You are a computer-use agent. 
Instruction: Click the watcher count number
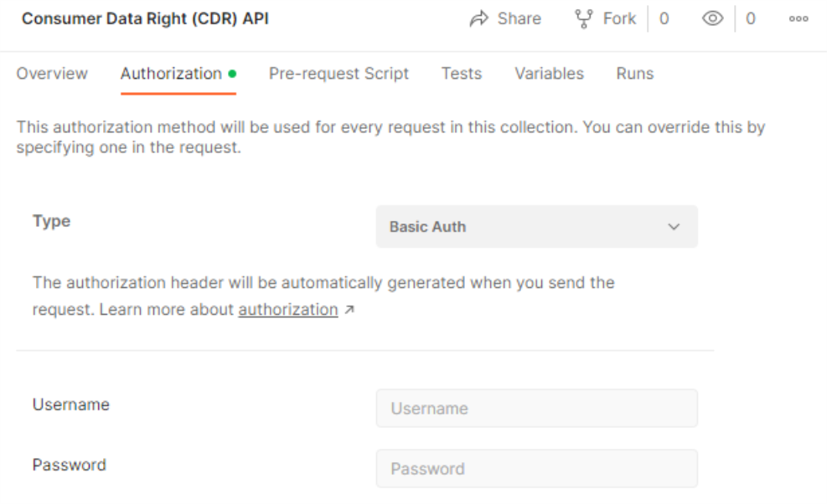[751, 19]
